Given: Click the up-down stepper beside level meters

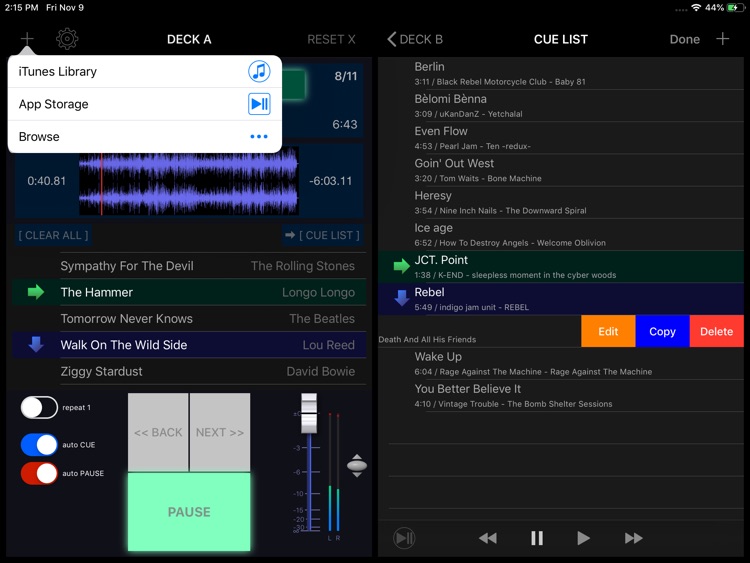Looking at the screenshot, I should tap(357, 465).
